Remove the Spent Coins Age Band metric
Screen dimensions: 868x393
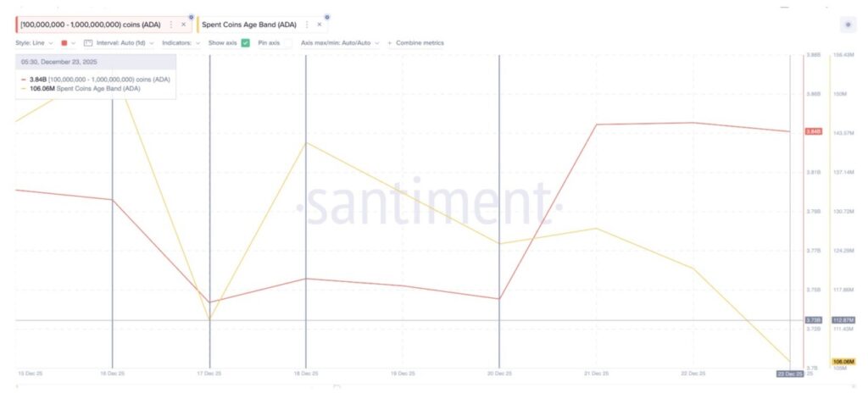pos(319,25)
